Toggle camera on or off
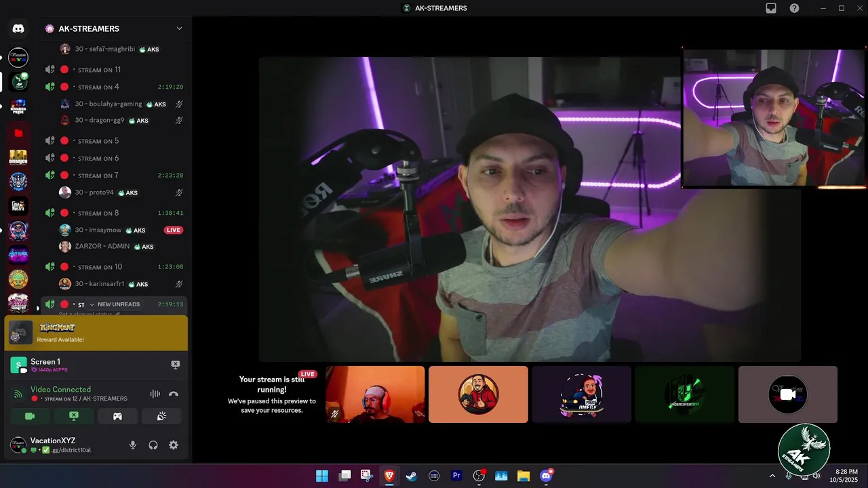The image size is (868, 488). click(x=30, y=416)
